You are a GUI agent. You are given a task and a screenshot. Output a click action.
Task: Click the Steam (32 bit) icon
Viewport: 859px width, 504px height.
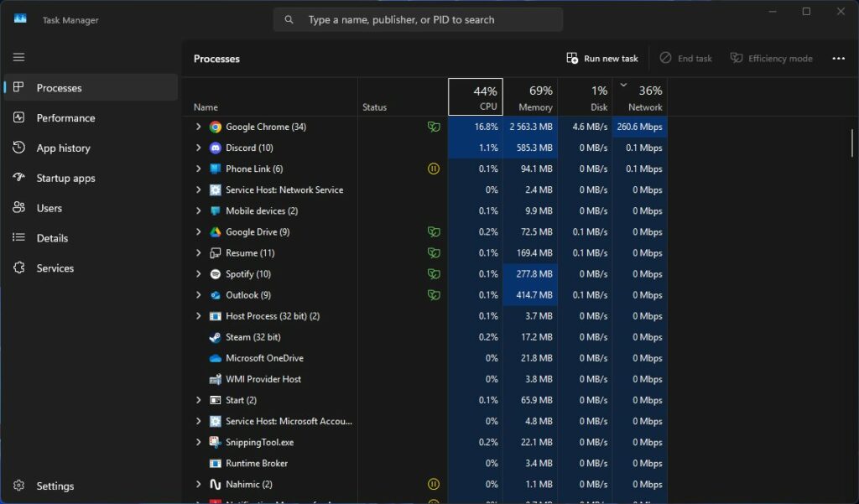pos(216,337)
